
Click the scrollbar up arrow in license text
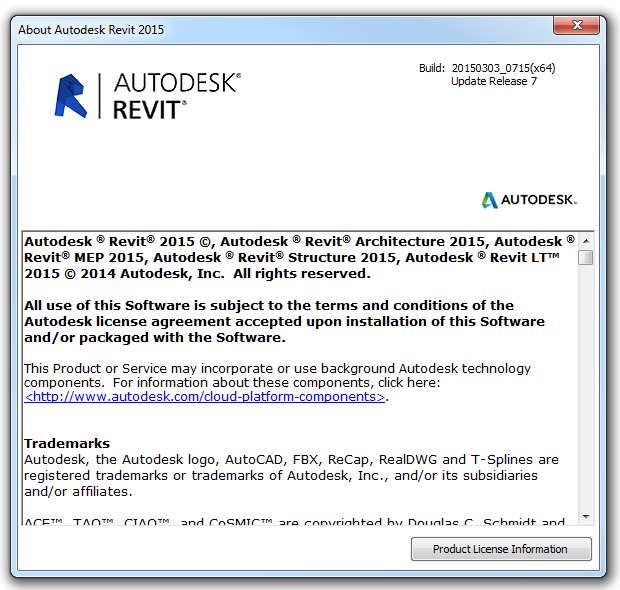coord(586,241)
